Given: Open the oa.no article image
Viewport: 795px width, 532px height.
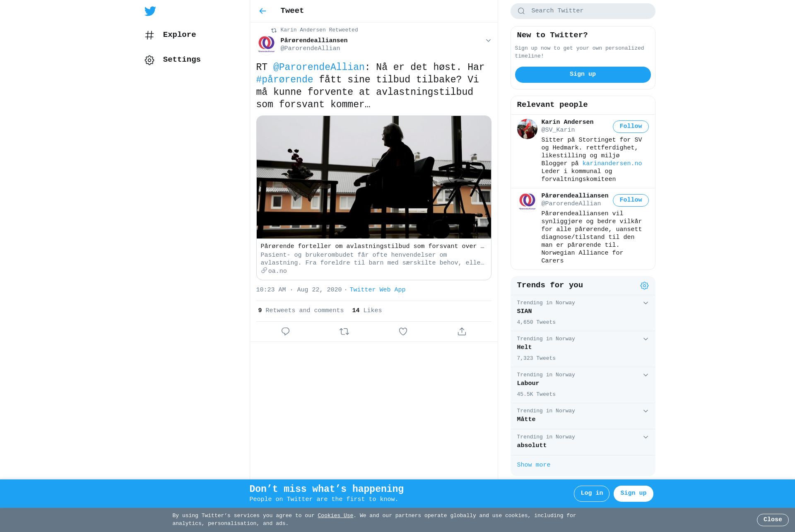Looking at the screenshot, I should [x=374, y=177].
